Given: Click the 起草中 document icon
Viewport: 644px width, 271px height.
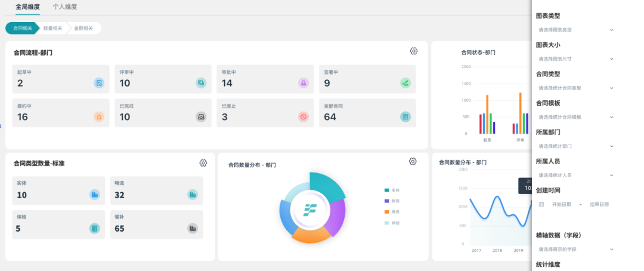Looking at the screenshot, I should (x=99, y=83).
